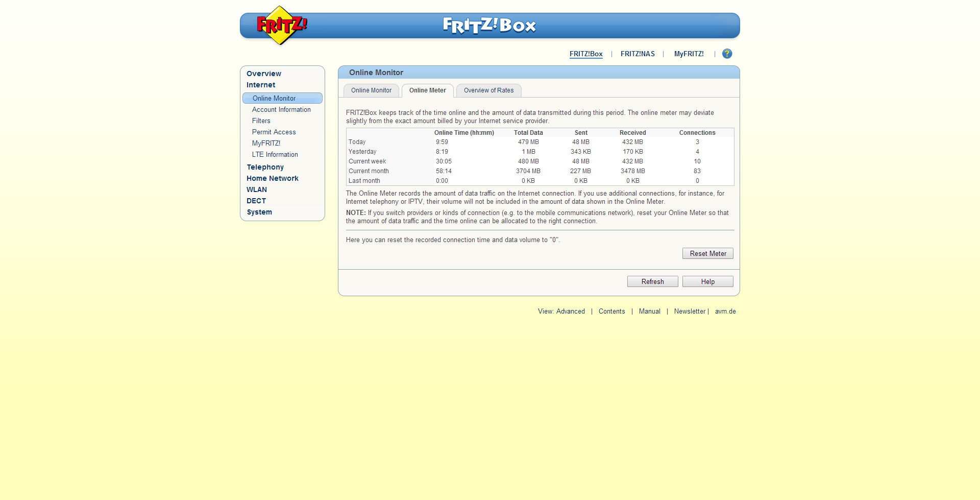Viewport: 980px width, 500px height.
Task: Open the Newsletter footer link
Action: pyautogui.click(x=690, y=311)
